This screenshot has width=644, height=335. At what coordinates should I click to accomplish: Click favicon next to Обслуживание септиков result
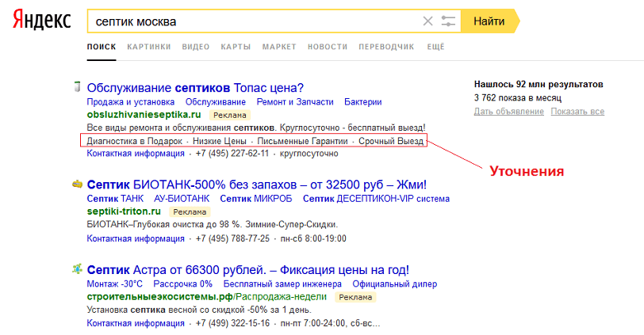pos(77,86)
